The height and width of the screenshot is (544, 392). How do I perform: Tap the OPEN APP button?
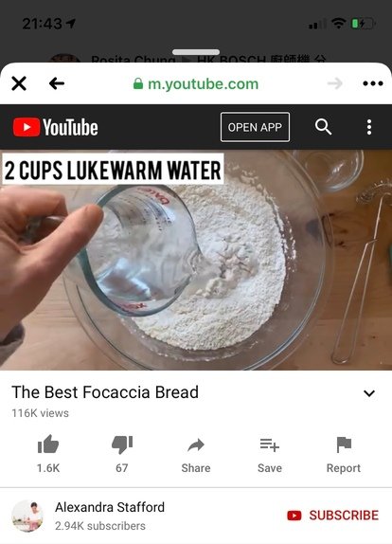(255, 127)
